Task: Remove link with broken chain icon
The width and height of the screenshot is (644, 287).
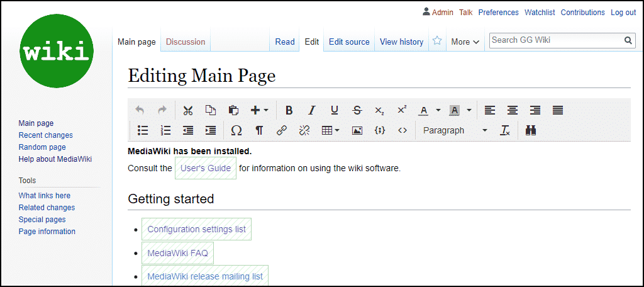Action: coord(304,130)
